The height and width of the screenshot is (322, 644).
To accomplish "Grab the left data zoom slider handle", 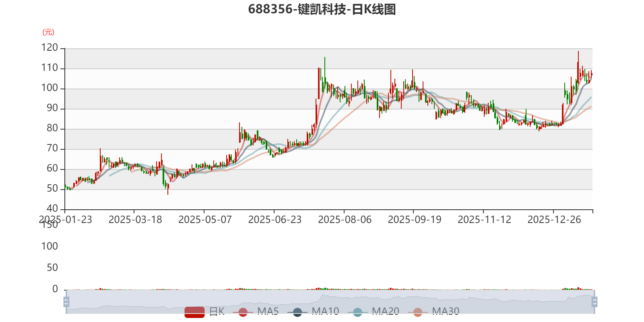I will (x=66, y=301).
